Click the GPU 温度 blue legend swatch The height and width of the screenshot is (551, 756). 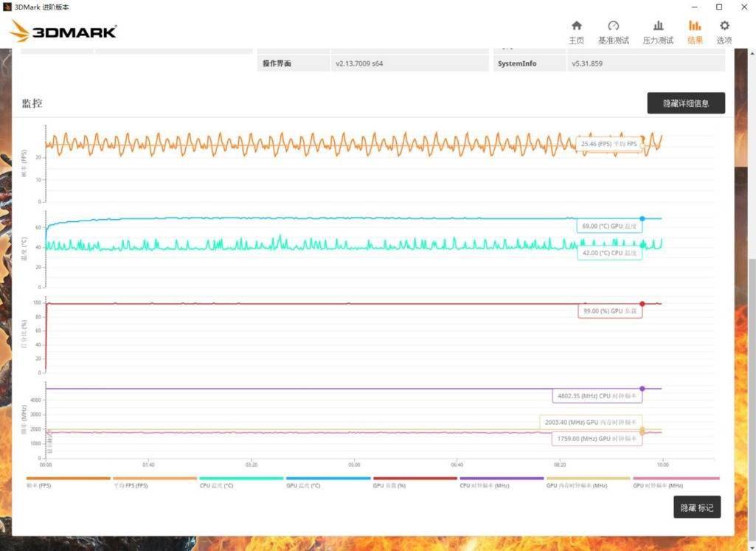(328, 478)
